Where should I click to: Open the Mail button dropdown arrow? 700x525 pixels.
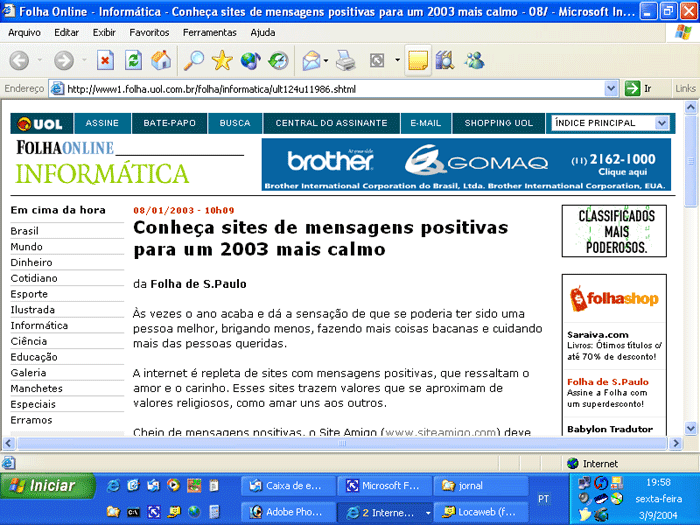point(326,60)
